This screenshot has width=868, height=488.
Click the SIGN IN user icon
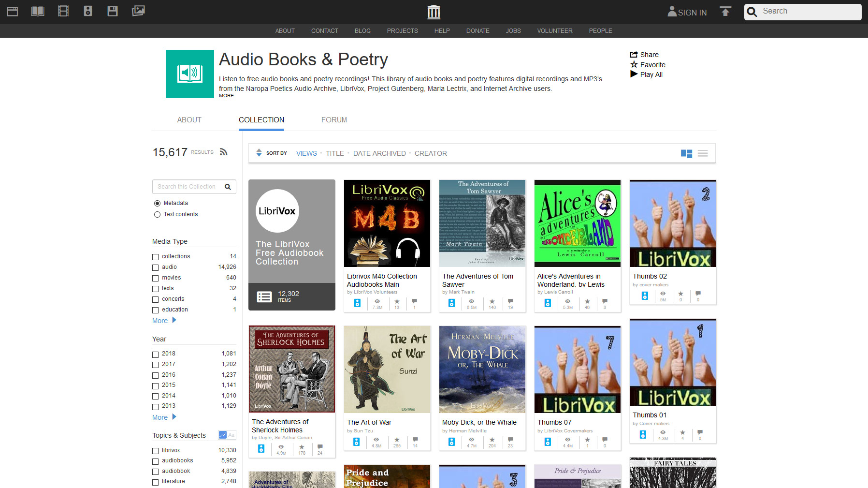click(x=672, y=11)
